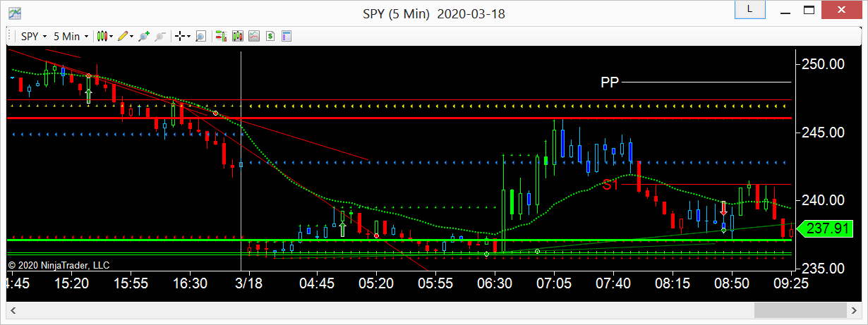
Task: Select the crosshair cursor icon
Action: click(181, 36)
